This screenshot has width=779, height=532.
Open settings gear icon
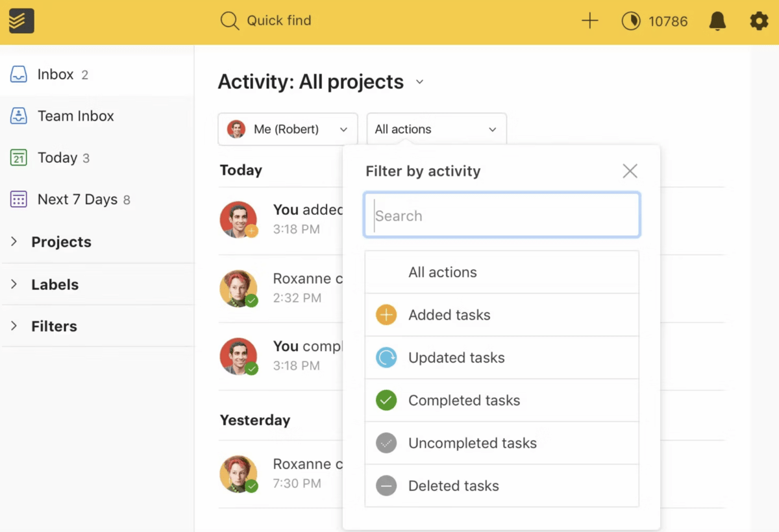tap(759, 21)
